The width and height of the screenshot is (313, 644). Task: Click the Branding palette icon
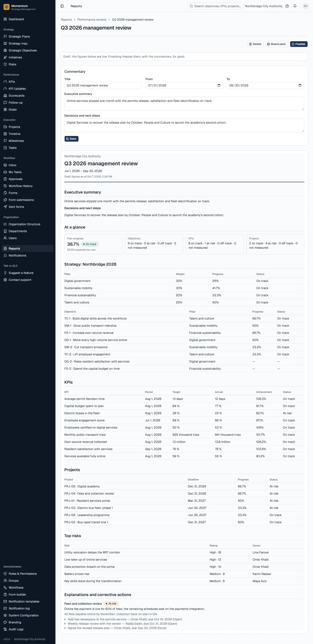pyautogui.click(x=5, y=622)
